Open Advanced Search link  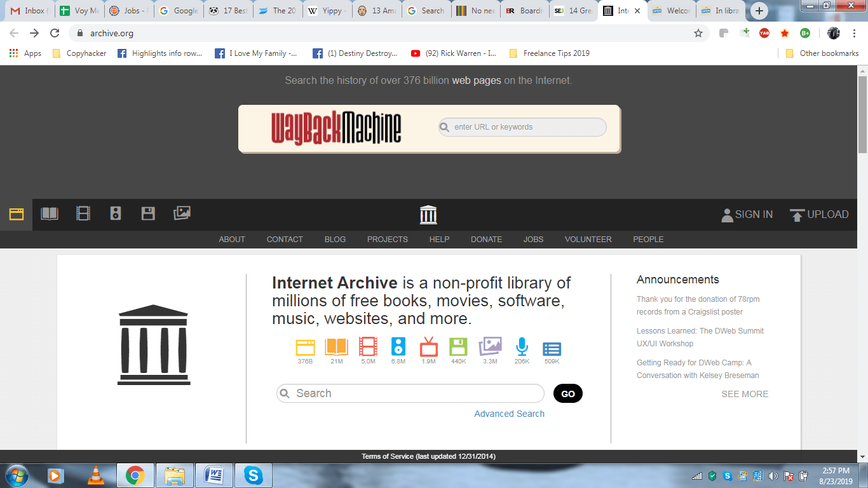(x=509, y=414)
